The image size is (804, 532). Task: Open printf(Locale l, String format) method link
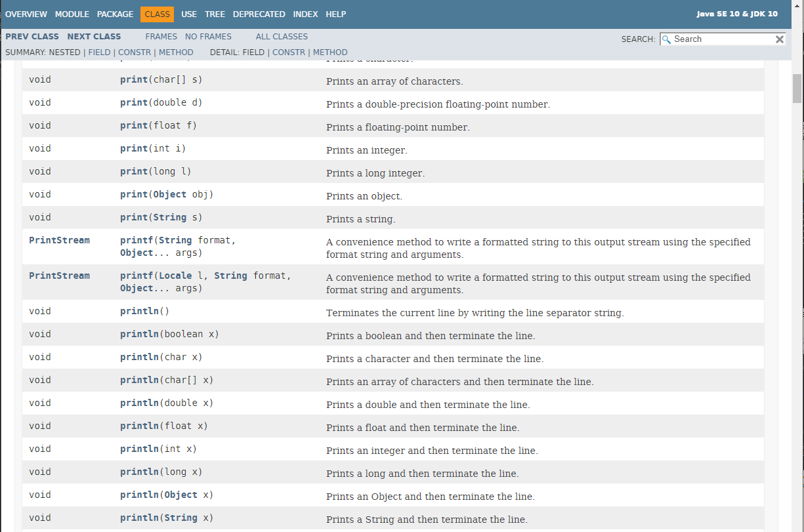coord(137,276)
